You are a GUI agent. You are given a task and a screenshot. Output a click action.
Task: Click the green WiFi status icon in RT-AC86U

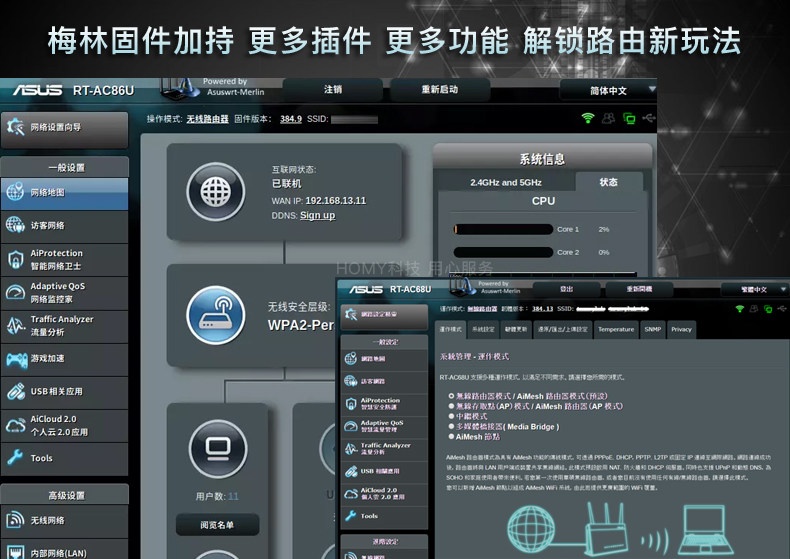[x=587, y=118]
